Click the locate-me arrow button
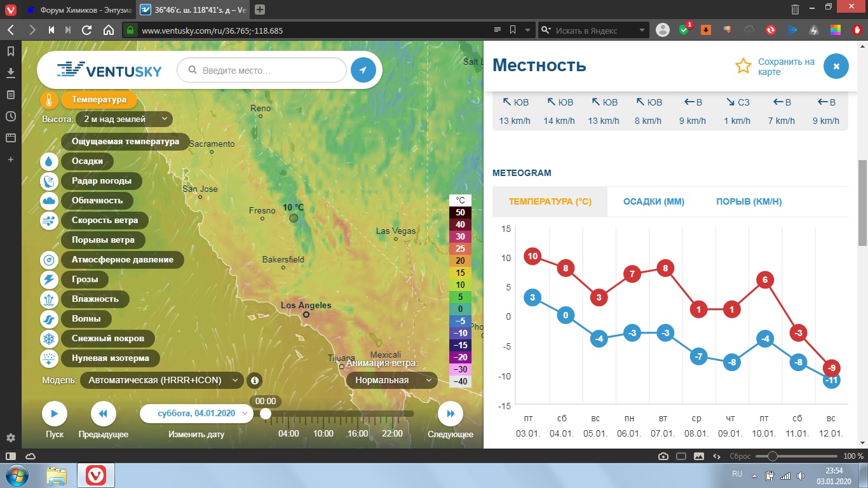868x488 pixels. click(363, 71)
